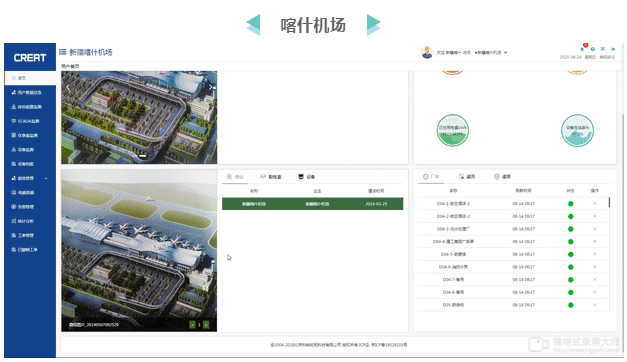
Task: Switch to the 配电室 tab
Action: click(x=271, y=176)
